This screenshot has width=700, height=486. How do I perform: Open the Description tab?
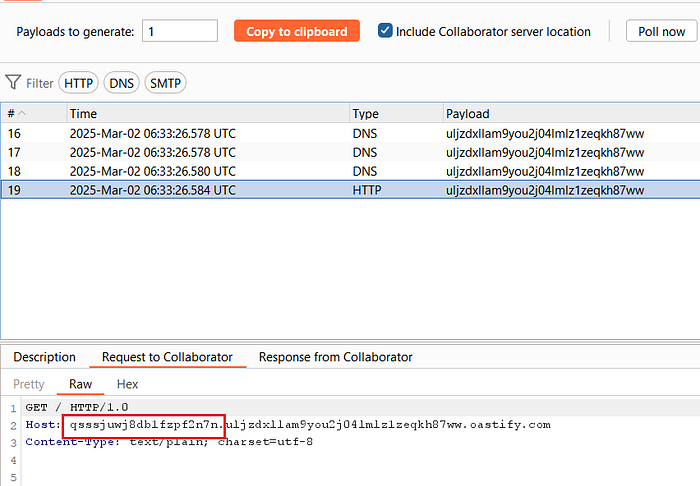point(45,357)
